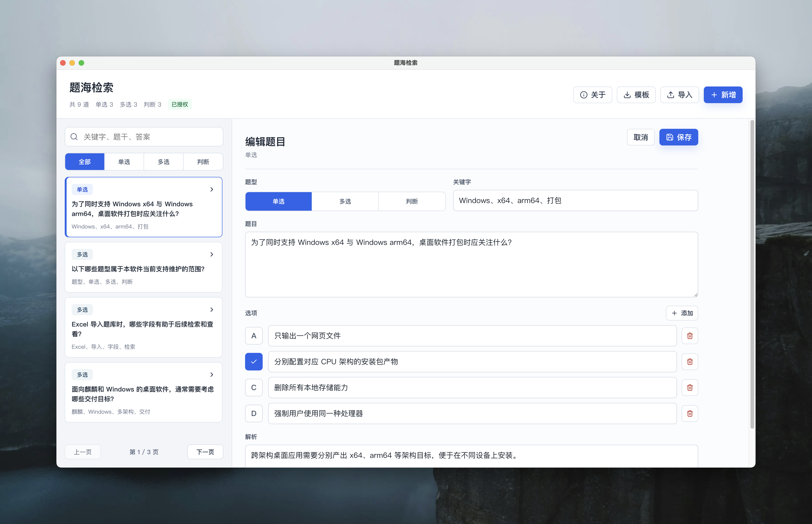Screen dimensions: 812x524
Task: Set question type to 多选 in editor
Action: (x=345, y=201)
